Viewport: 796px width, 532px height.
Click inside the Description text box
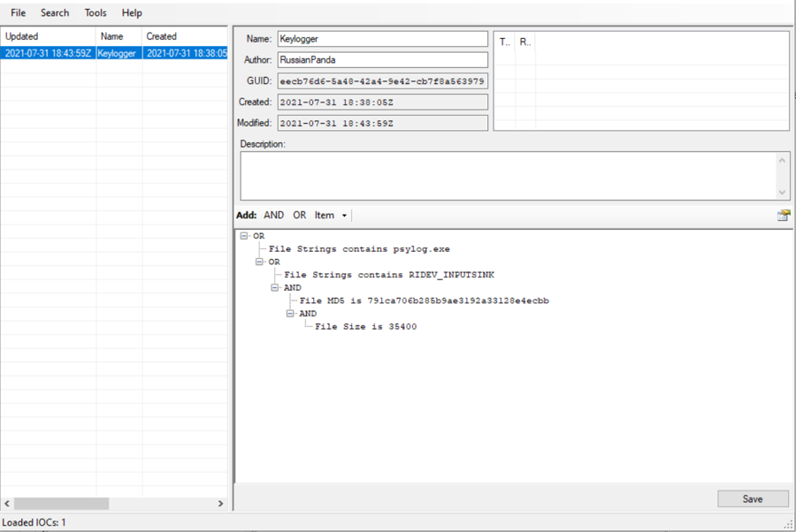[x=509, y=175]
